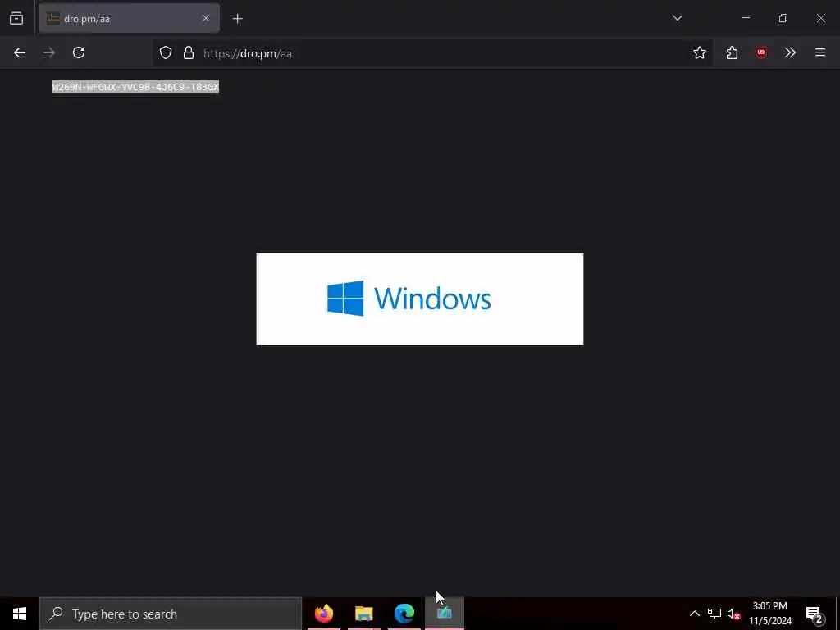Image resolution: width=840 pixels, height=630 pixels.
Task: Open the network status tray icon
Action: click(x=714, y=614)
